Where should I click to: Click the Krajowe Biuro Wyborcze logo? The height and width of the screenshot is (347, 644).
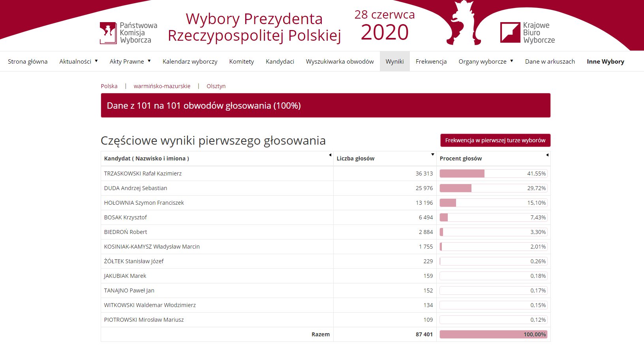pyautogui.click(x=528, y=32)
